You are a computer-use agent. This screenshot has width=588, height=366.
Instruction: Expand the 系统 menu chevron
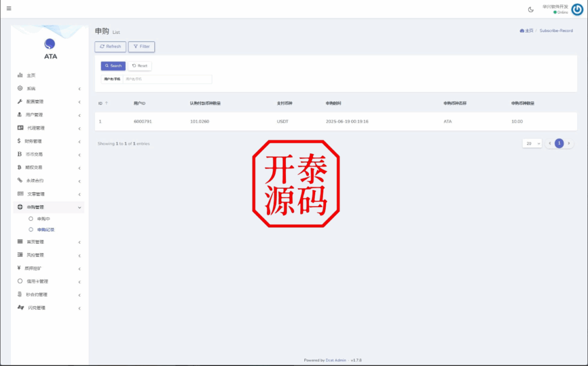[x=79, y=89]
